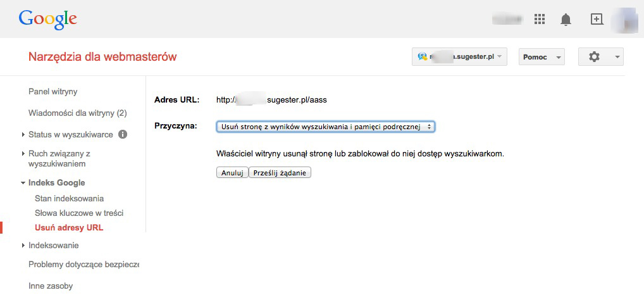The image size is (644, 302).
Task: Open the Pomoc dropdown
Action: 542,57
